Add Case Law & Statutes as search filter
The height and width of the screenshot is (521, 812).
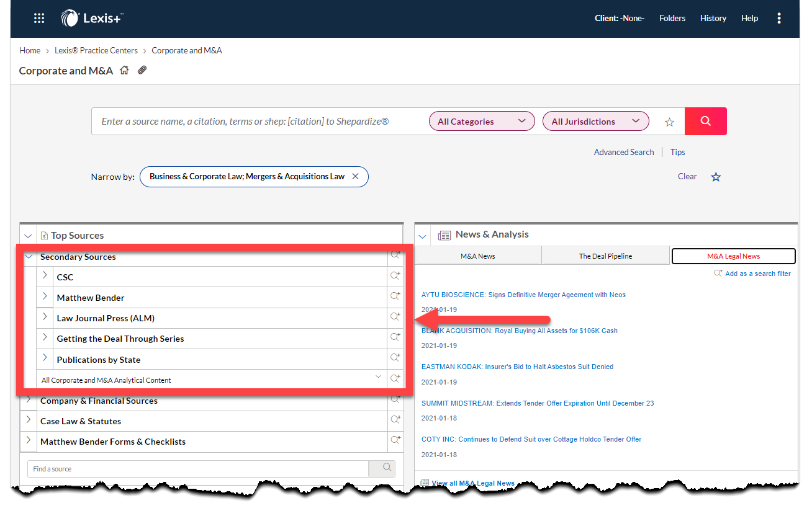click(395, 420)
